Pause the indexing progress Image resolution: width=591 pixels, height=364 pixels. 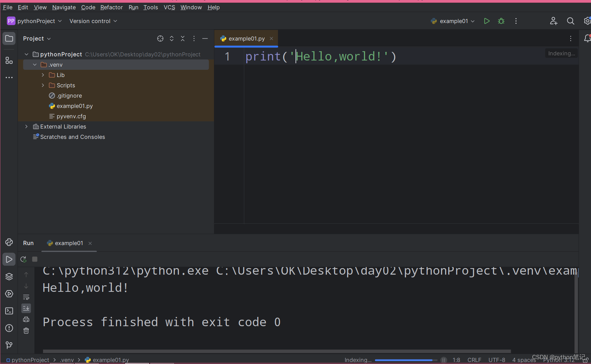coord(444,360)
